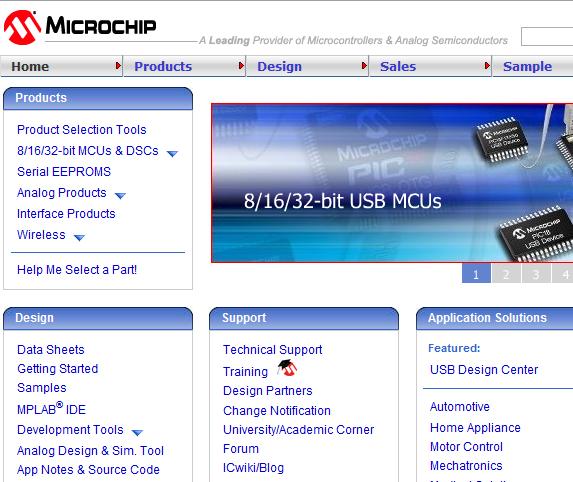Screen dimensions: 573x482
Task: Click the 'Featured:' label
Action: pos(454,348)
